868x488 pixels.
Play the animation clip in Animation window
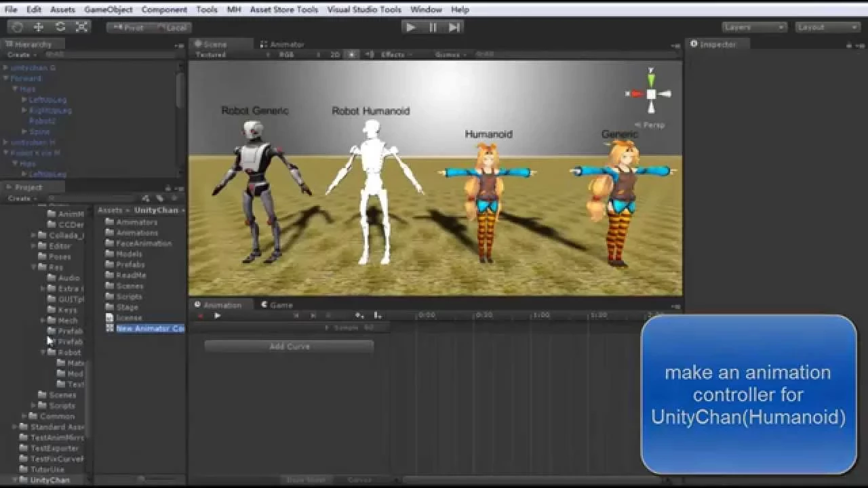[x=217, y=315]
